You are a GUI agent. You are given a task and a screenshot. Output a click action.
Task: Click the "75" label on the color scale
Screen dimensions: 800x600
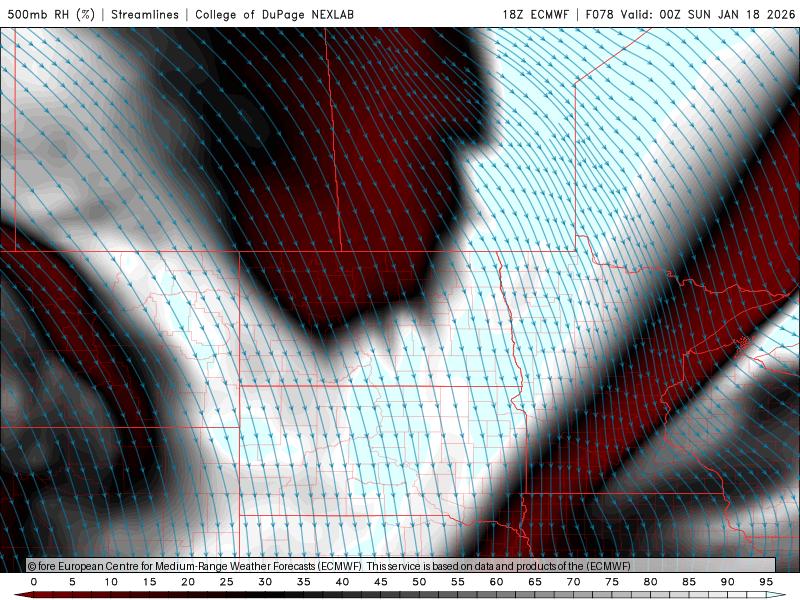pyautogui.click(x=612, y=582)
